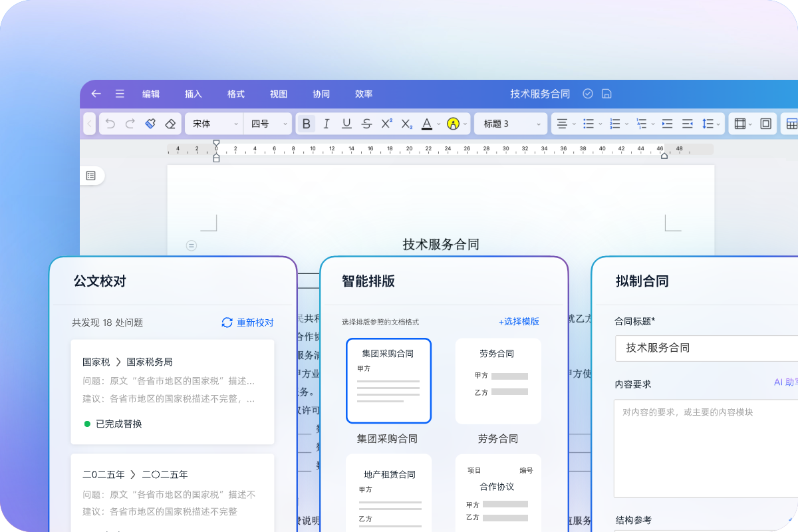Select the format painter icon

(x=150, y=124)
